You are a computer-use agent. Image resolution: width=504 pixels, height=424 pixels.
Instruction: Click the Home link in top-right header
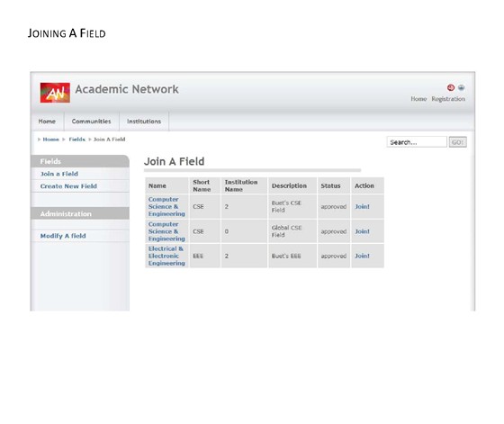(x=418, y=99)
